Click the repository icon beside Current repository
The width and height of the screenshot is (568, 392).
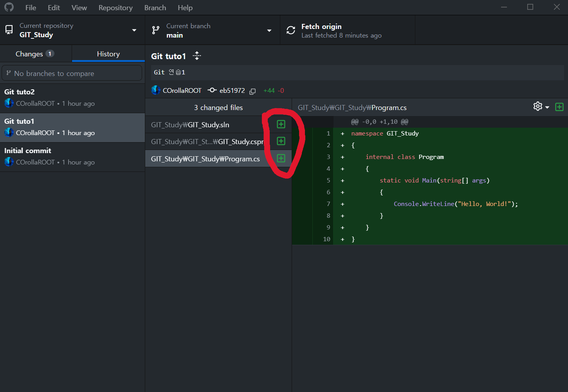[x=9, y=30]
